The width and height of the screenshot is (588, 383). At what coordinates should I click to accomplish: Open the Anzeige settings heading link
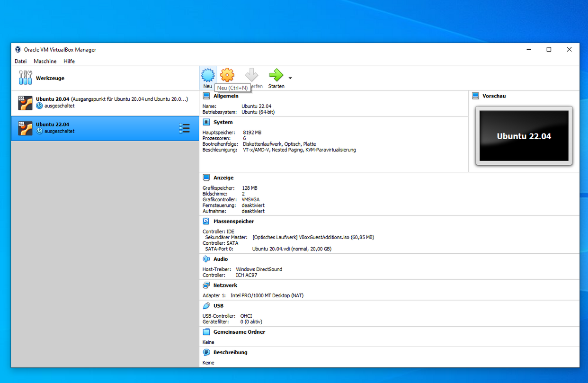[223, 178]
